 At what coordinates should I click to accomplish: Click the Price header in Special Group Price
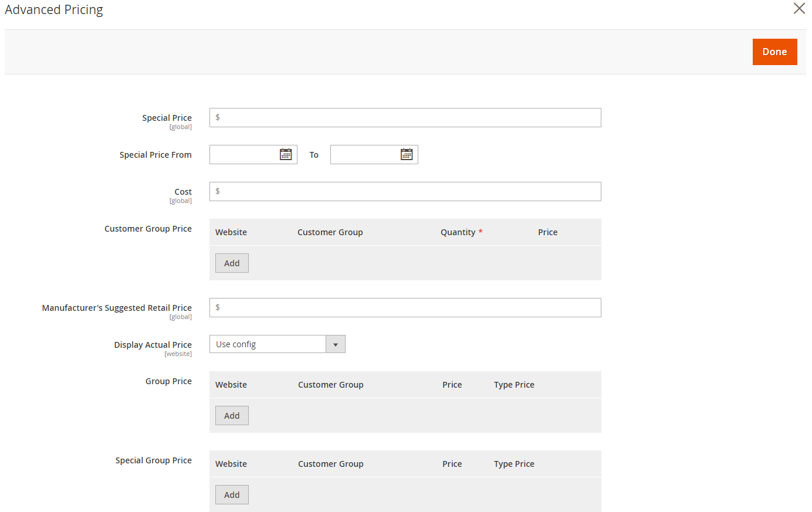coord(452,464)
